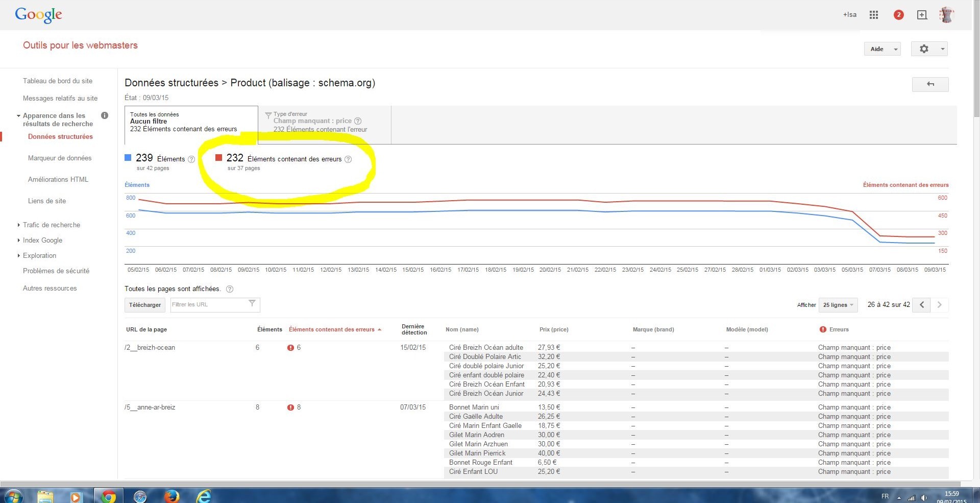The height and width of the screenshot is (503, 980).
Task: Open Données structurées menu item
Action: (60, 136)
